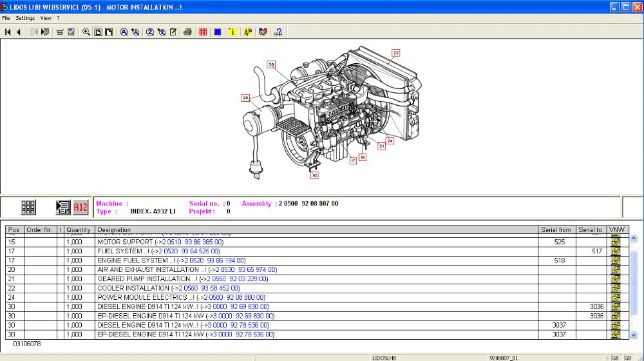
Task: Follow link 2 0520 93 64 525 00
Action: click(189, 251)
